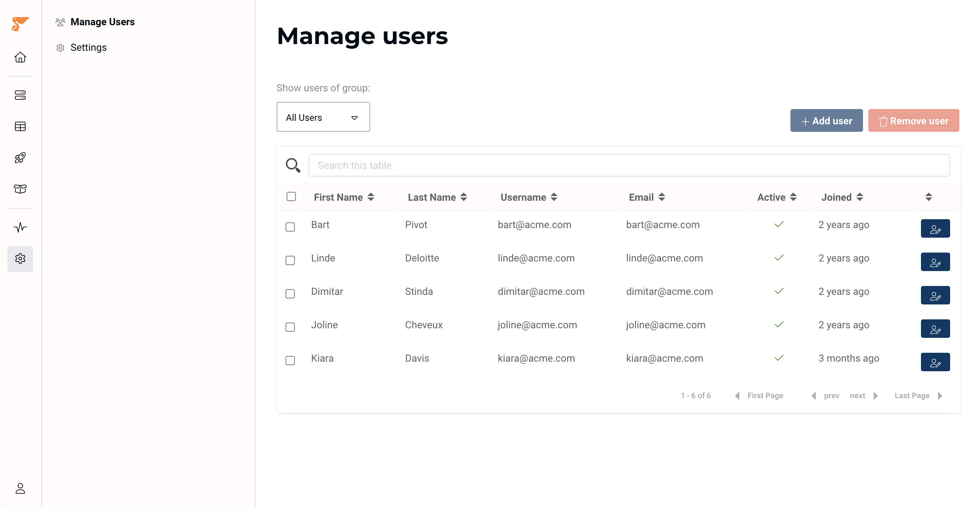Open the All Users group dropdown
The image size is (980, 508).
[323, 117]
